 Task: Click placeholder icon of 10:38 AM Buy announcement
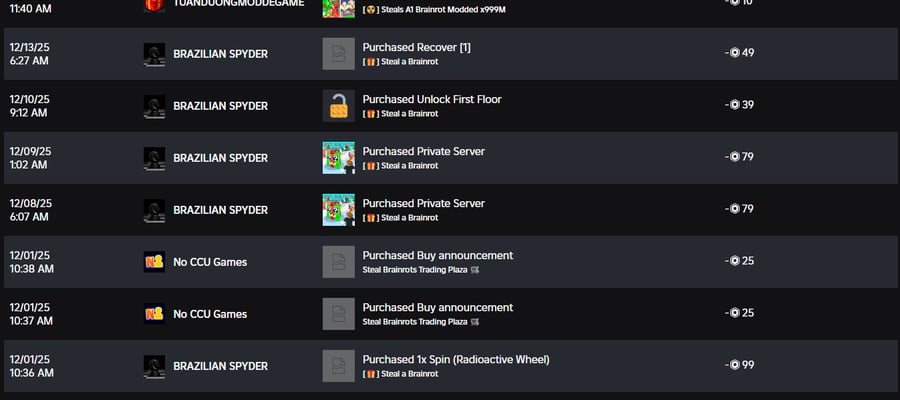pos(339,262)
